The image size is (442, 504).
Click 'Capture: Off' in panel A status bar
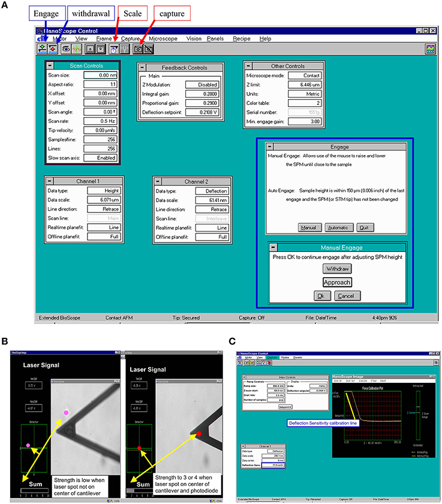pyautogui.click(x=251, y=317)
